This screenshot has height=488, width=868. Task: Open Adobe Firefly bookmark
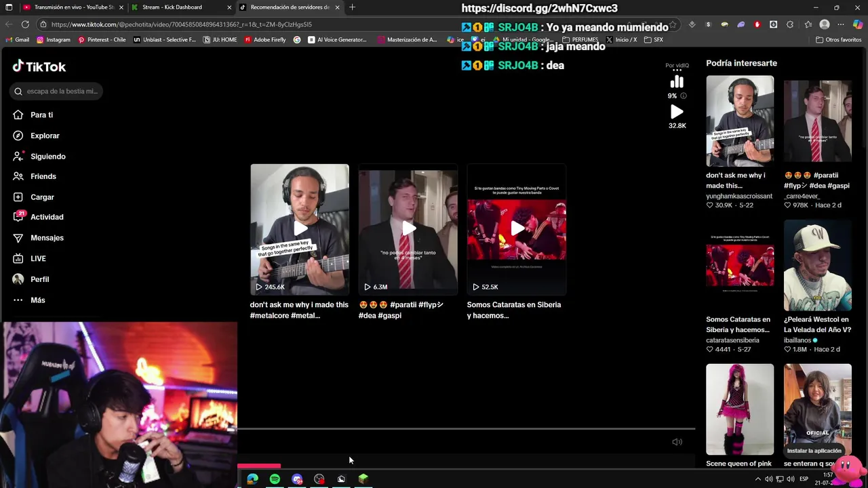(265, 40)
